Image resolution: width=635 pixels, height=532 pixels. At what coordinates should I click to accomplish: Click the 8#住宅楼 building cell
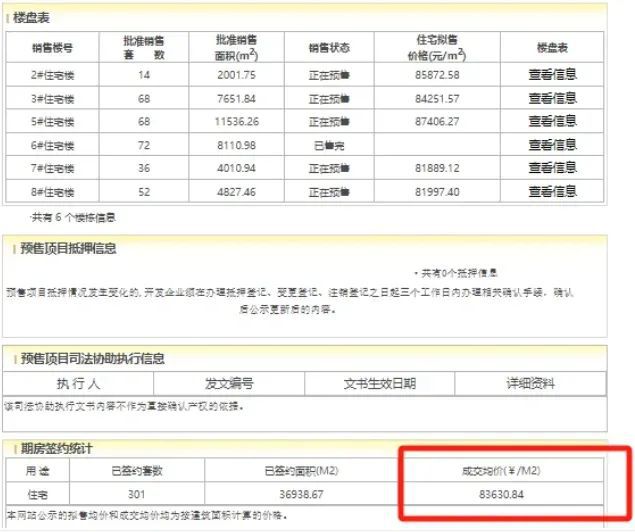pyautogui.click(x=53, y=192)
